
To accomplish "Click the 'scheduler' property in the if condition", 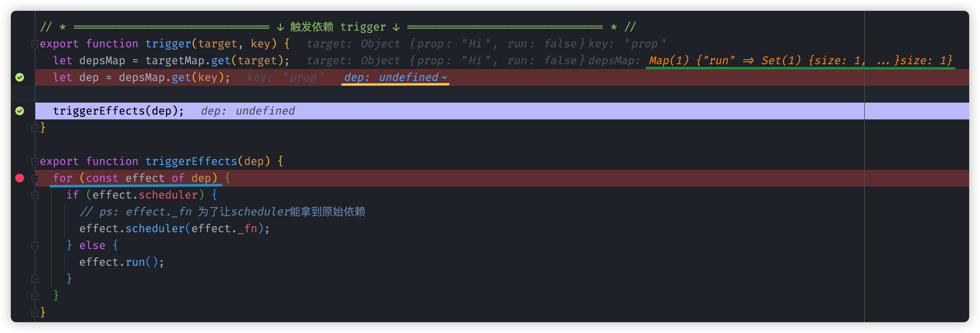I will click(x=168, y=195).
